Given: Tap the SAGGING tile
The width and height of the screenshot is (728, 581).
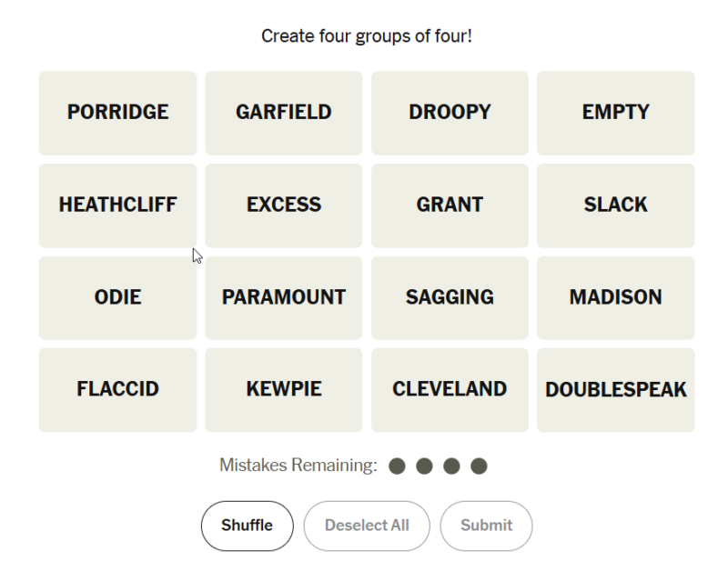Looking at the screenshot, I should pos(450,298).
